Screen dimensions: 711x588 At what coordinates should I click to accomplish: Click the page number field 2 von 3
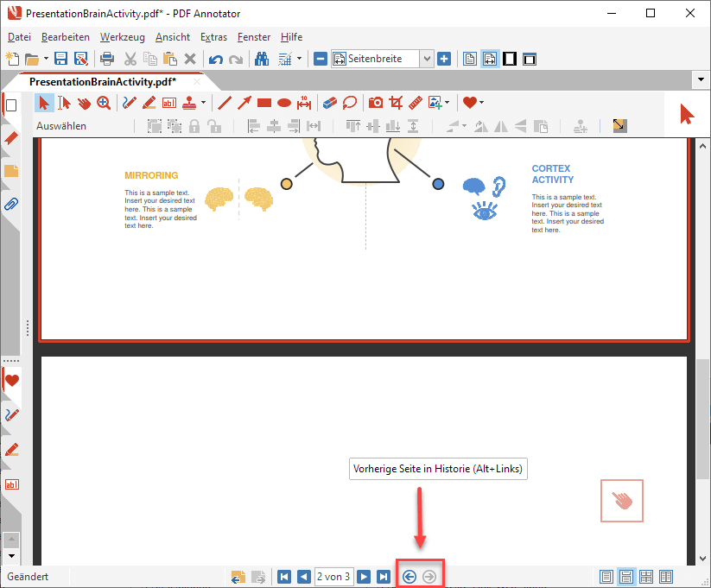[333, 577]
